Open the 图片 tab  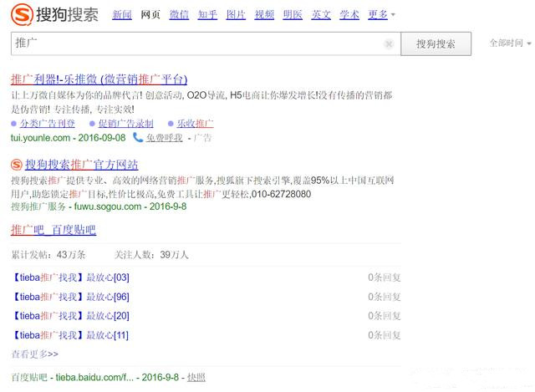point(236,15)
